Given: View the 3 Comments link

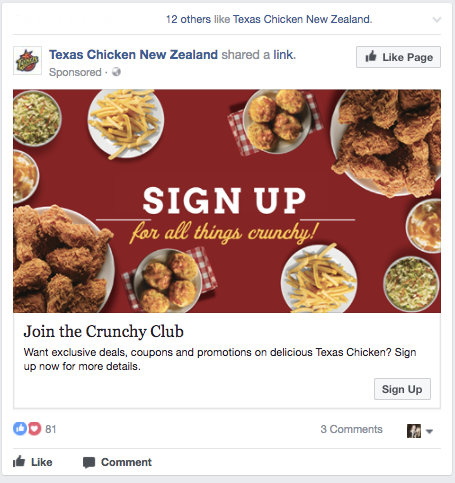Looking at the screenshot, I should click(351, 429).
